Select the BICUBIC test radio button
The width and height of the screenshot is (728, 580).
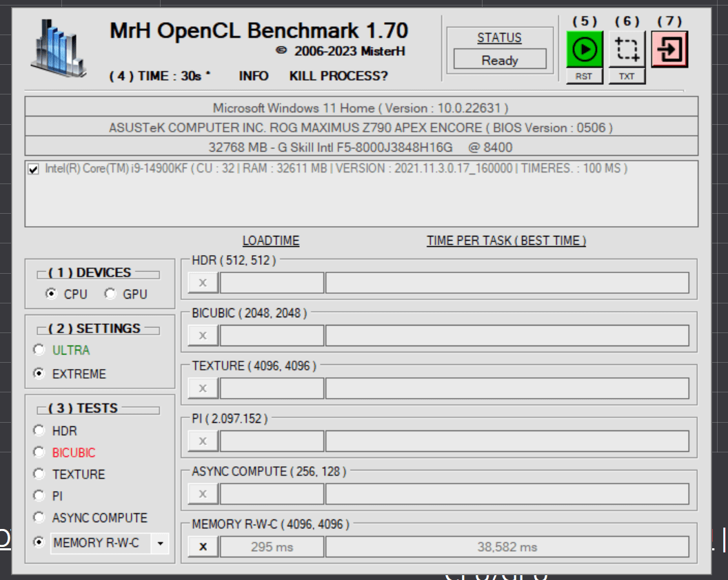pyautogui.click(x=39, y=452)
